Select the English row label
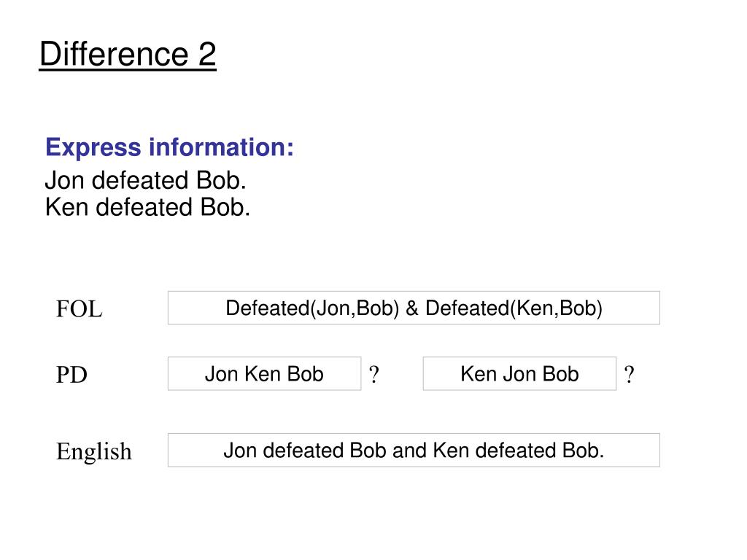747x560 pixels. click(94, 451)
